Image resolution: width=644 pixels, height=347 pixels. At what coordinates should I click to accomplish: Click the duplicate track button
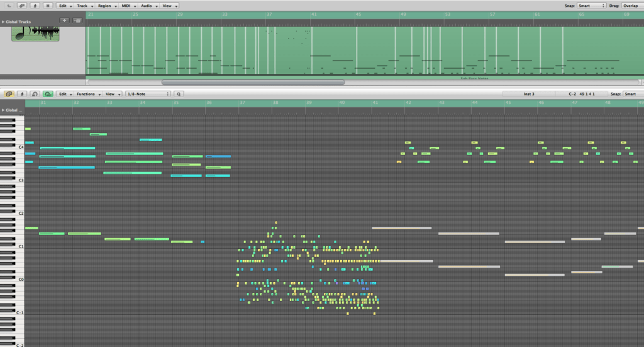pyautogui.click(x=77, y=20)
